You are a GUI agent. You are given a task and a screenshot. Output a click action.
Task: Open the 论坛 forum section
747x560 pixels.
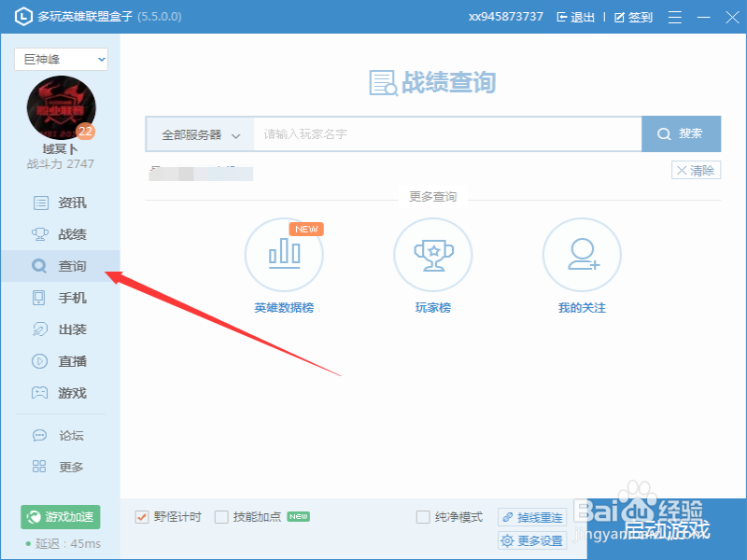click(x=60, y=435)
